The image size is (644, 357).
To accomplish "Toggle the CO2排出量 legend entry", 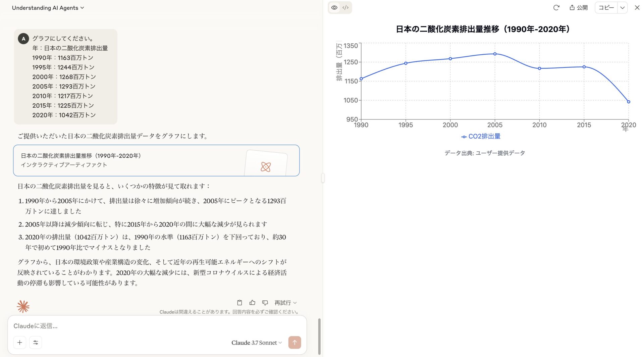I will pyautogui.click(x=481, y=136).
